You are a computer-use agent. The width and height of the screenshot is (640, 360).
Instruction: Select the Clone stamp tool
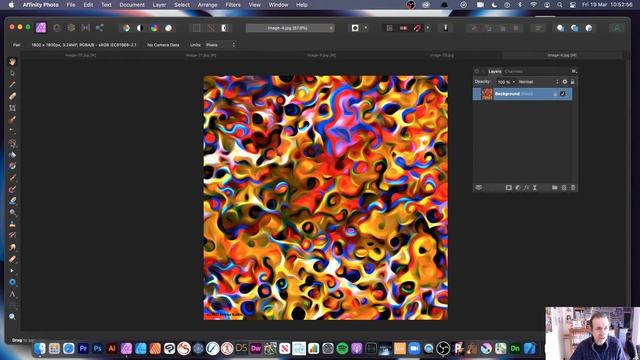coord(12,224)
